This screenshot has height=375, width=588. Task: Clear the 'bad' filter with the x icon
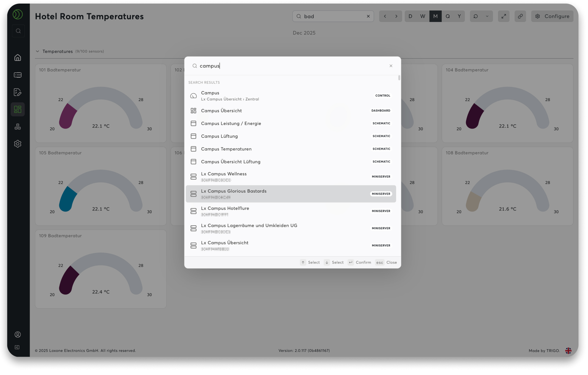coord(368,16)
